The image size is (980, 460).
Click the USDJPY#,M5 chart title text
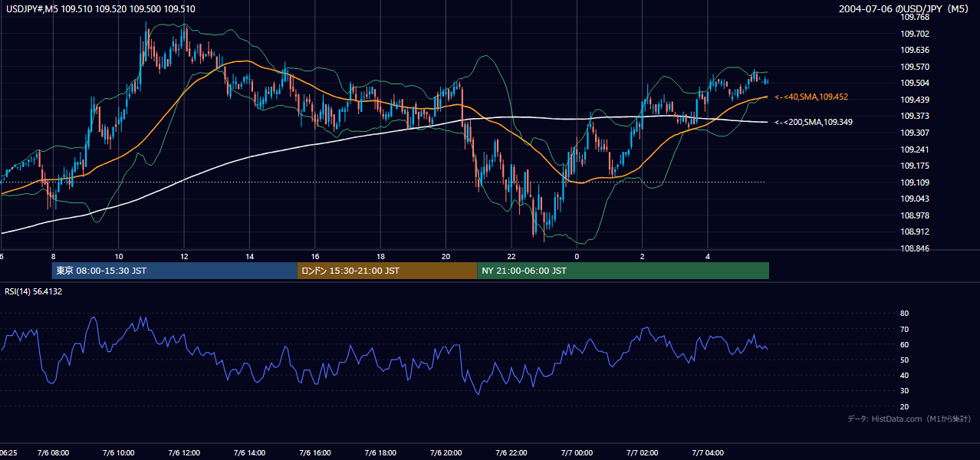click(x=100, y=9)
